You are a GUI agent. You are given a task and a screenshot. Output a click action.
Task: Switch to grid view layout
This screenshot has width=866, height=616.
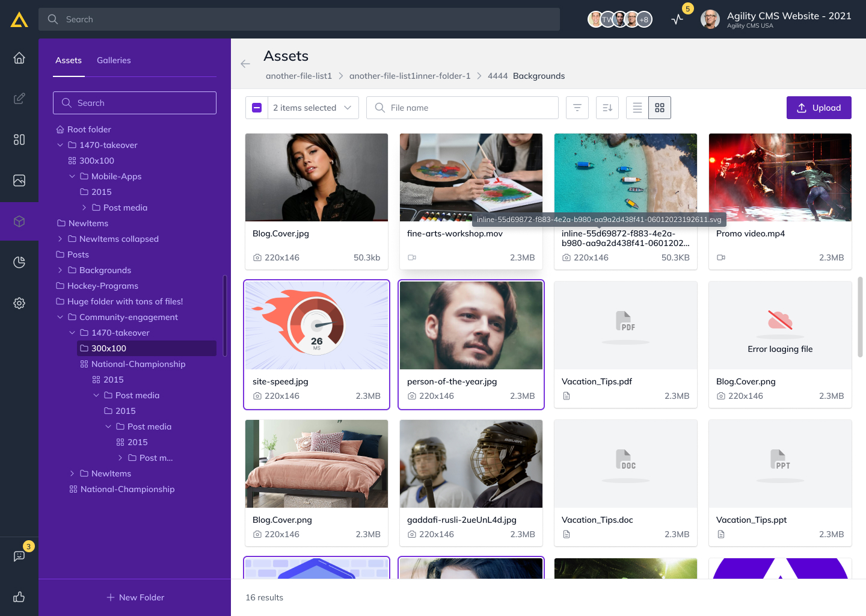point(660,108)
